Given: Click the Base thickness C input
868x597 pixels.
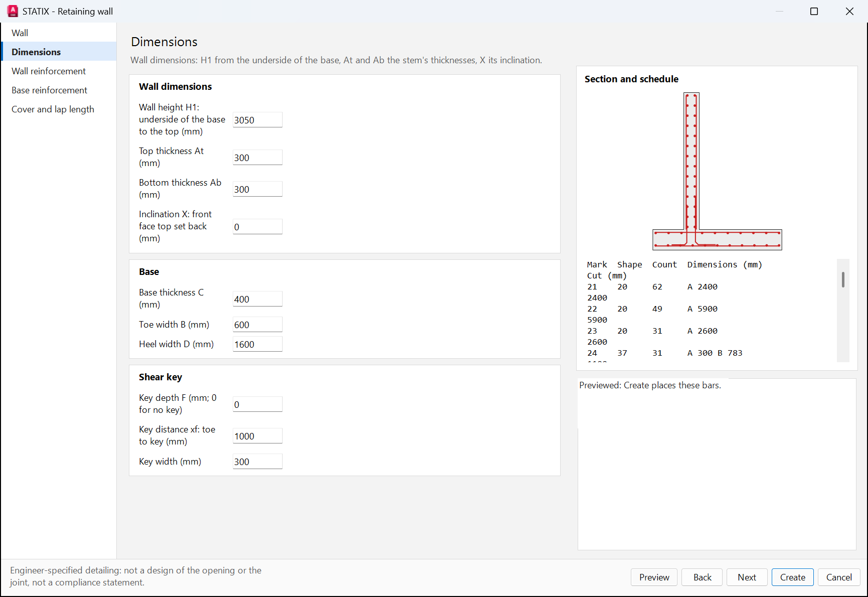Looking at the screenshot, I should click(258, 299).
